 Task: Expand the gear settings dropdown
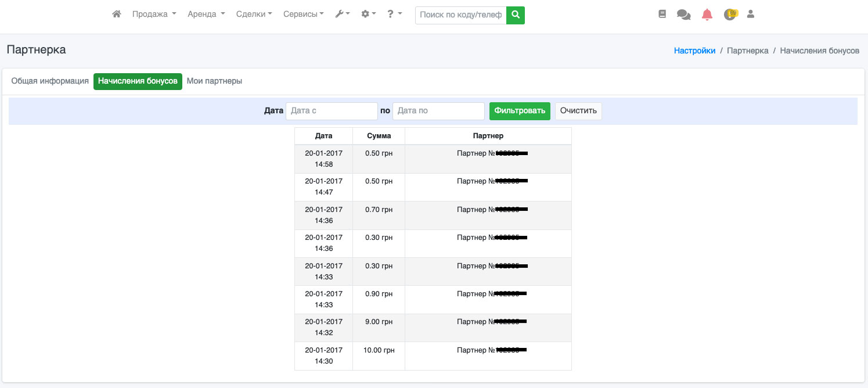(368, 14)
